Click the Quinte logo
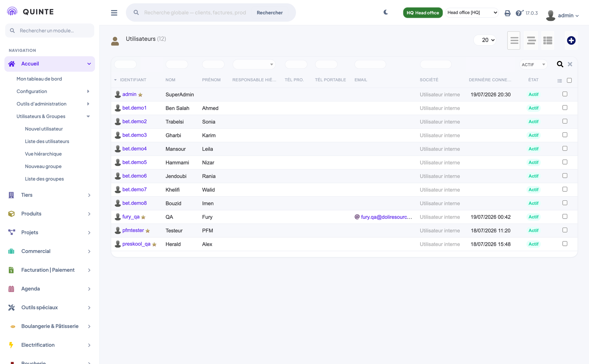The height and width of the screenshot is (364, 589). (30, 11)
